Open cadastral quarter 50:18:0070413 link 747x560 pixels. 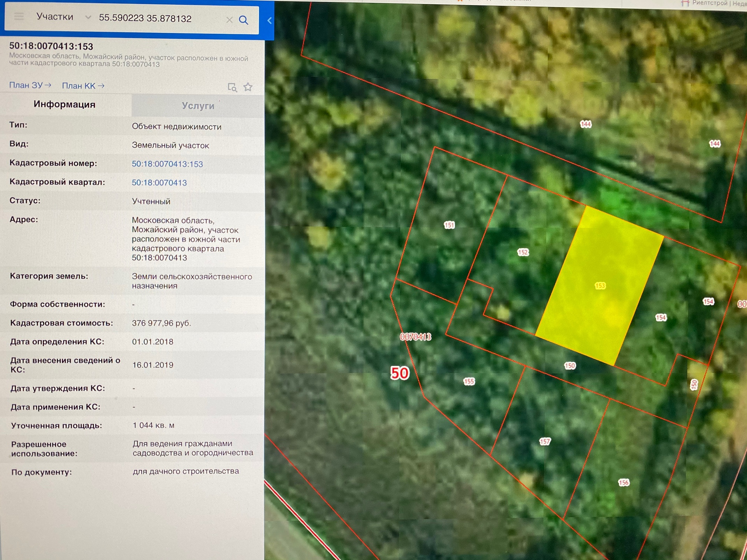pos(159,183)
